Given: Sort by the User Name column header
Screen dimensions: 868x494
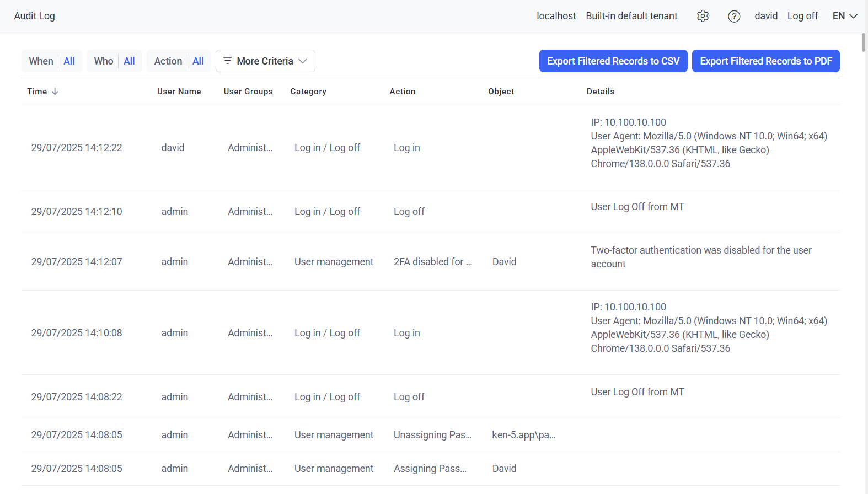Looking at the screenshot, I should point(179,92).
